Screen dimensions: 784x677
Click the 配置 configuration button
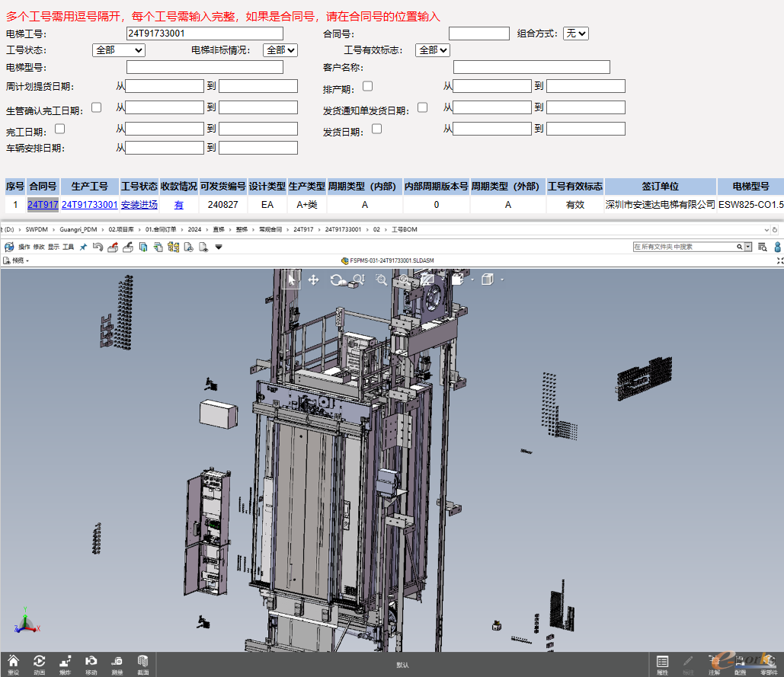click(x=741, y=665)
